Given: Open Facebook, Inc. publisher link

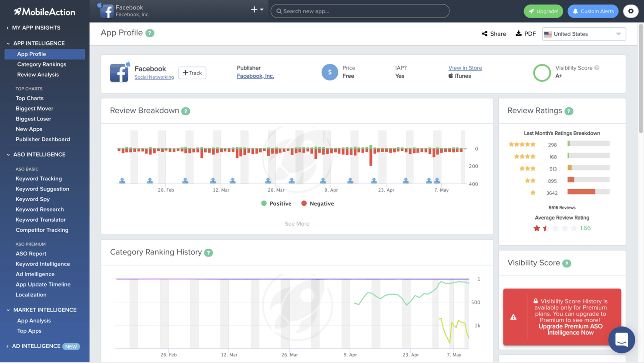Looking at the screenshot, I should [255, 76].
